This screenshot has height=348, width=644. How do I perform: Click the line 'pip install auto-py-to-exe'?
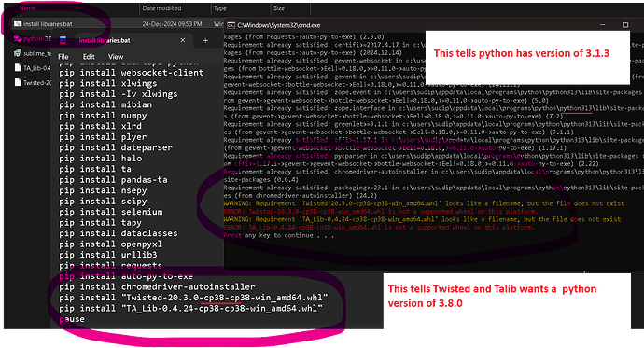point(126,276)
